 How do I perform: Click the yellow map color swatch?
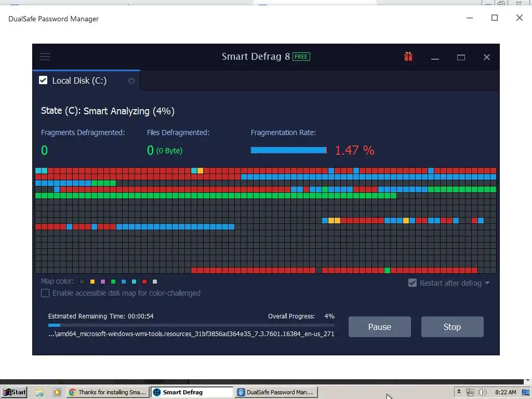pos(92,282)
